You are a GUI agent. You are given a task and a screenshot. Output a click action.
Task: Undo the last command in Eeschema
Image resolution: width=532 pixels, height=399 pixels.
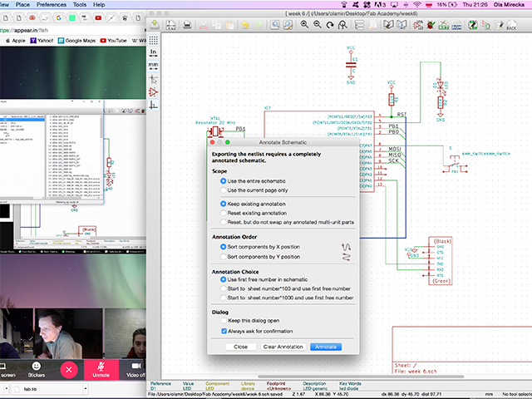click(x=245, y=25)
